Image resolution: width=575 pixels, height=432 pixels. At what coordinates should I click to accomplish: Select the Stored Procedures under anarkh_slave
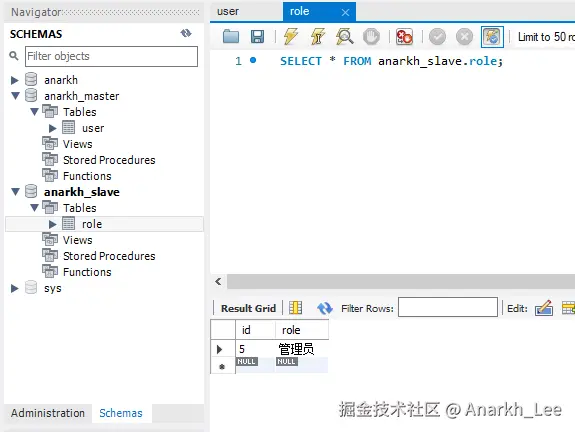coord(109,256)
